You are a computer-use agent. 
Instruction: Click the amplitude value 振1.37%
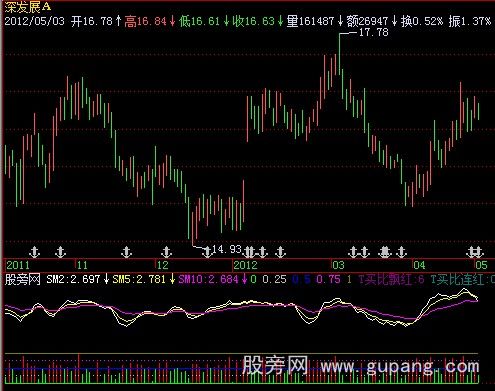tap(470, 21)
